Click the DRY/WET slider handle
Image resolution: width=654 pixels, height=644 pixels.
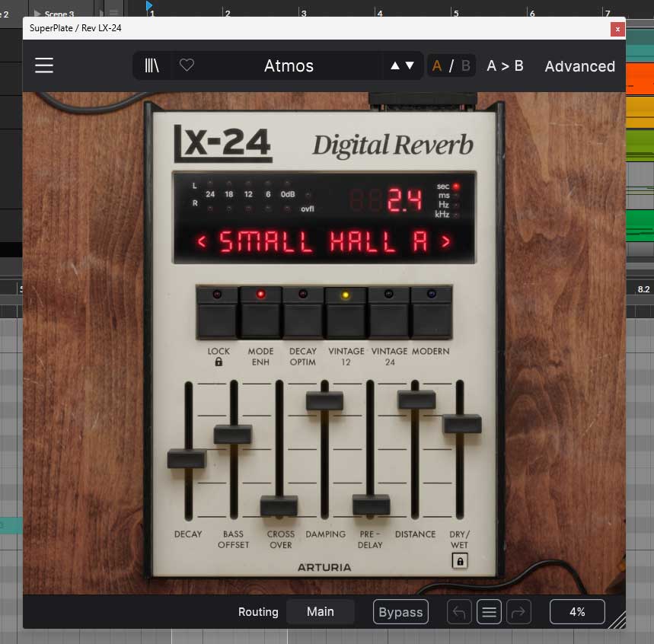point(462,424)
